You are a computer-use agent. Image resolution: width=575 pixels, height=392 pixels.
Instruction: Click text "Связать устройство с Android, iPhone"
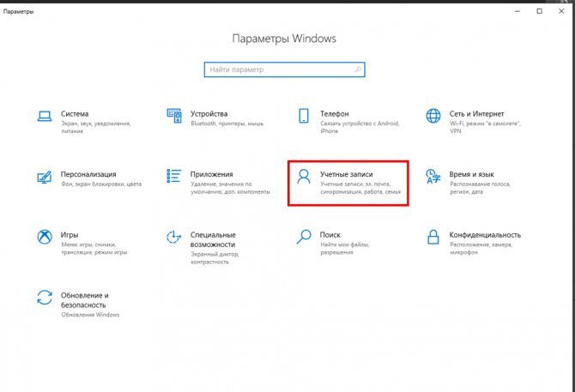tap(360, 127)
